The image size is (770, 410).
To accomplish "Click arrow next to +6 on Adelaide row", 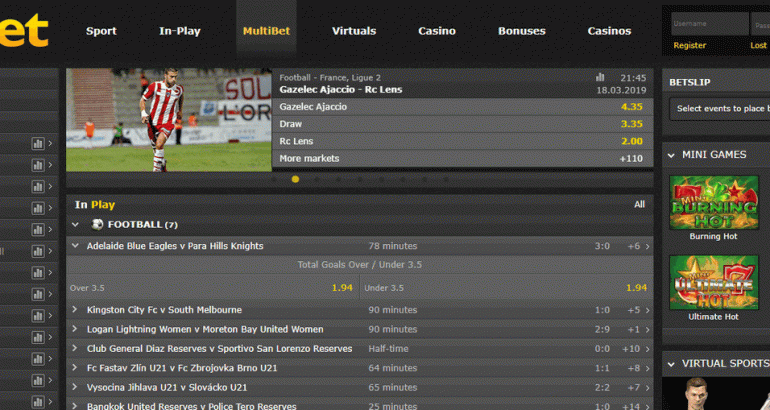I will point(648,246).
